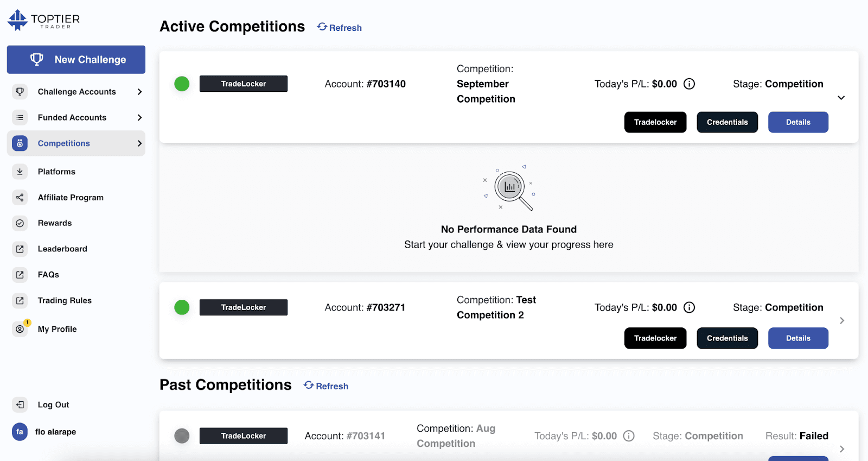Click the TopTier Trader logo

(43, 20)
